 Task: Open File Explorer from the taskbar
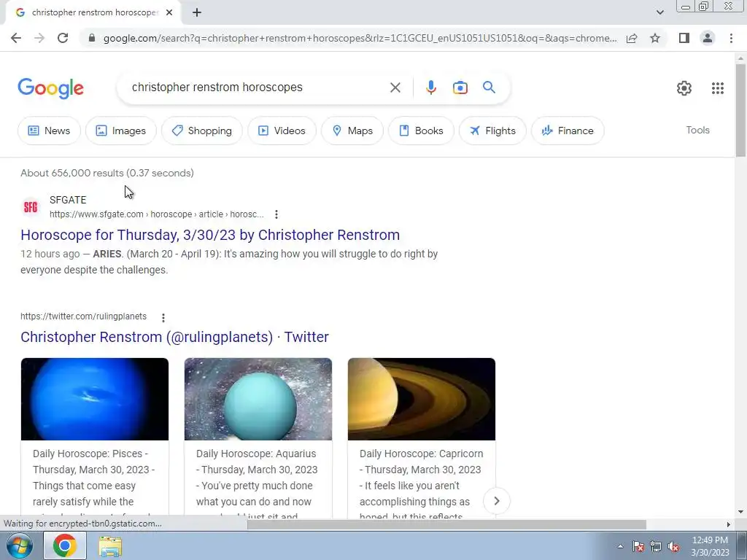point(110,546)
